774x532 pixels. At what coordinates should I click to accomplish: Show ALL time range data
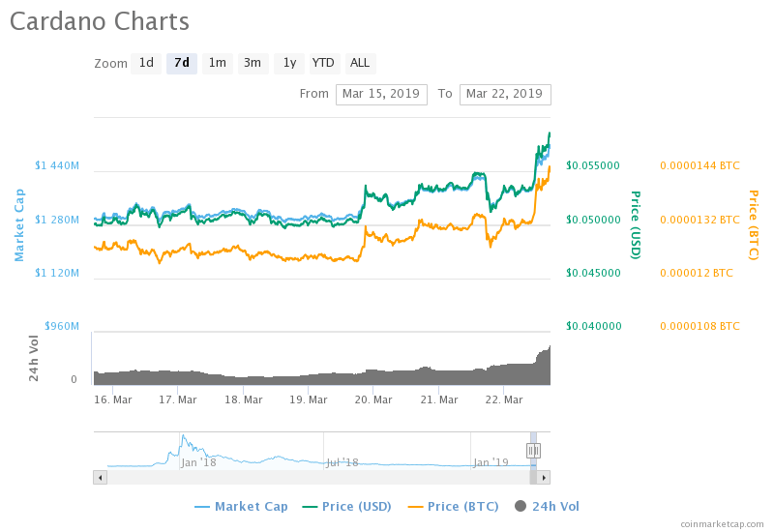click(360, 64)
